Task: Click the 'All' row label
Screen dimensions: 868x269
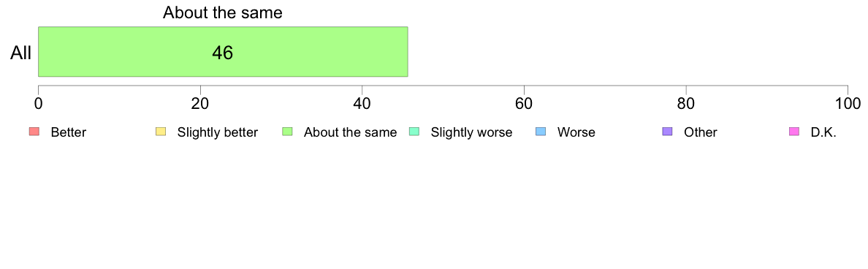Action: click(x=21, y=53)
